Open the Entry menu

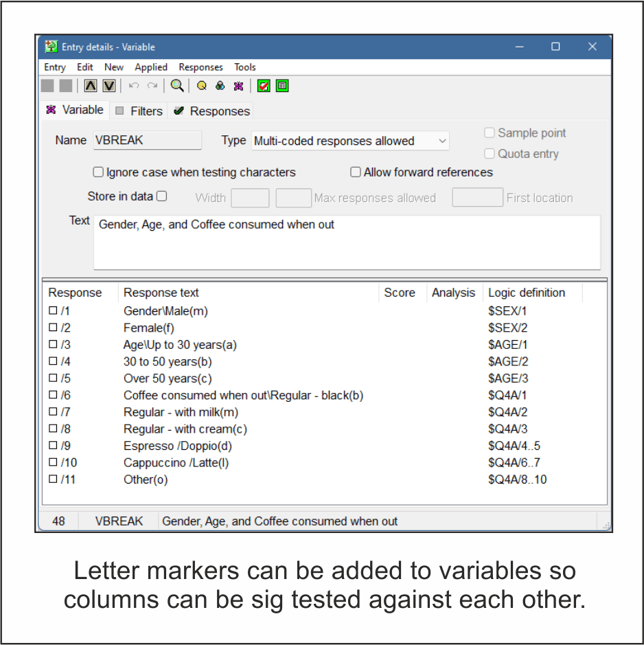55,67
